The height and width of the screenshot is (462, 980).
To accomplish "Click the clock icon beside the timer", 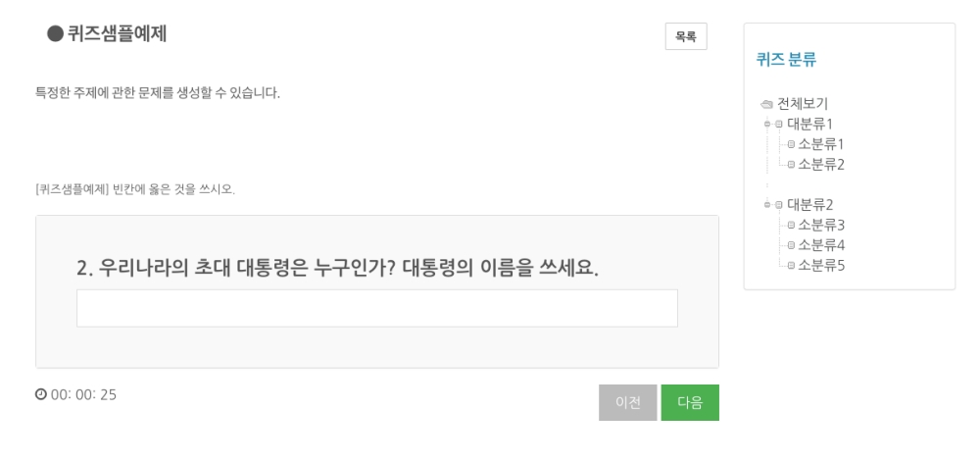I will point(40,394).
